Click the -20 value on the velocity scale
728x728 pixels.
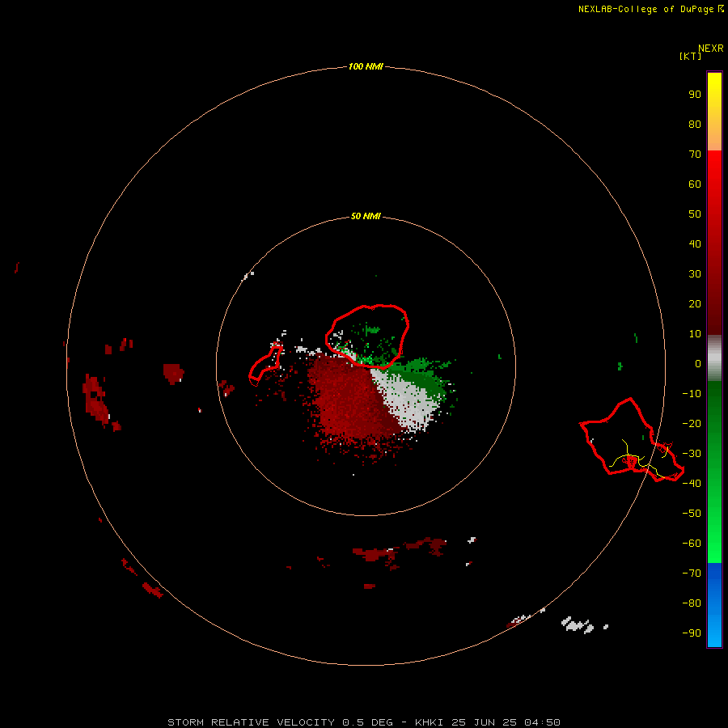692,424
